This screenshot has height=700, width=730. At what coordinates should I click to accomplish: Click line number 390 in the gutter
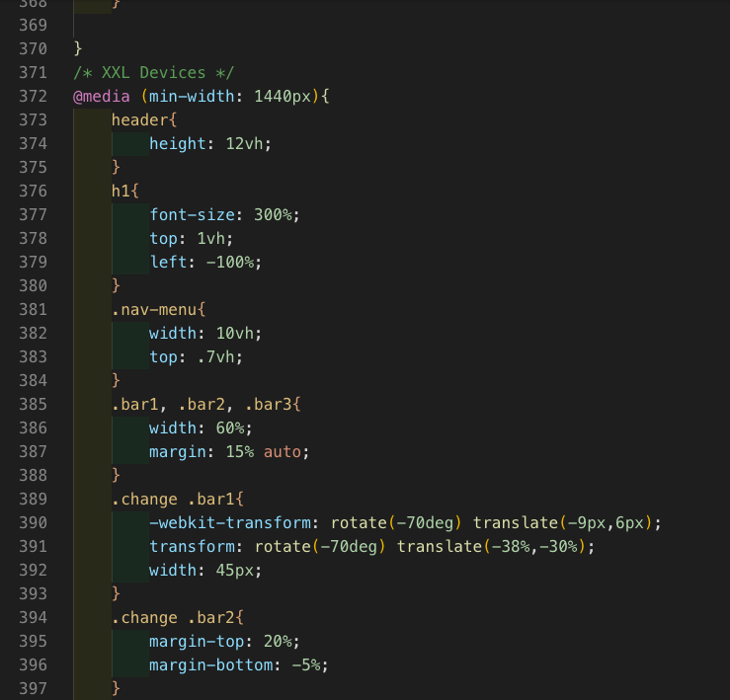point(33,522)
